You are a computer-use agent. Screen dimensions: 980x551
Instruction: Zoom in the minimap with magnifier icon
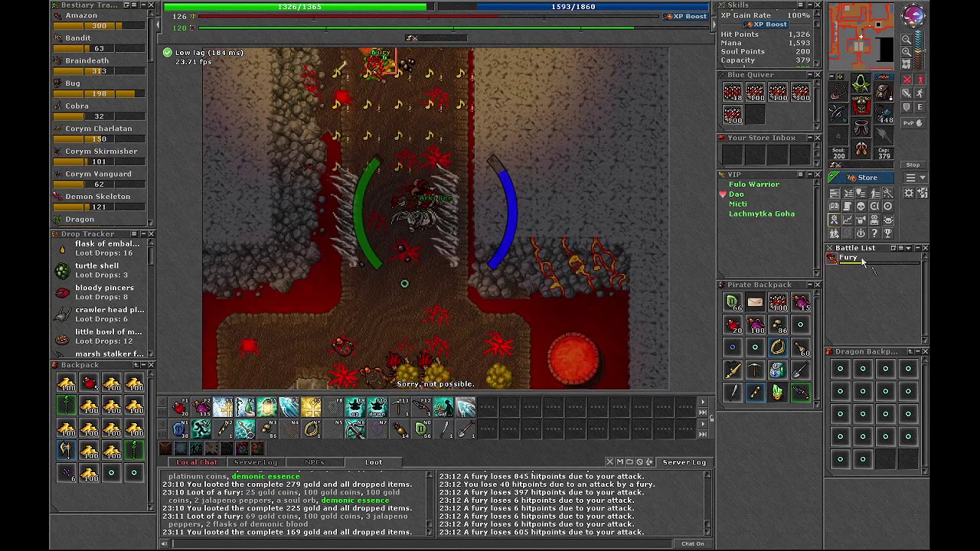pyautogui.click(x=906, y=54)
